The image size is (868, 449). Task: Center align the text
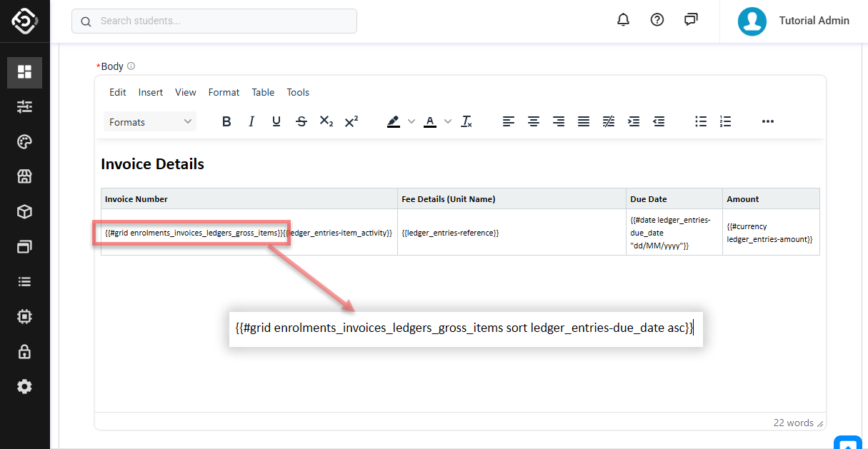coord(534,122)
